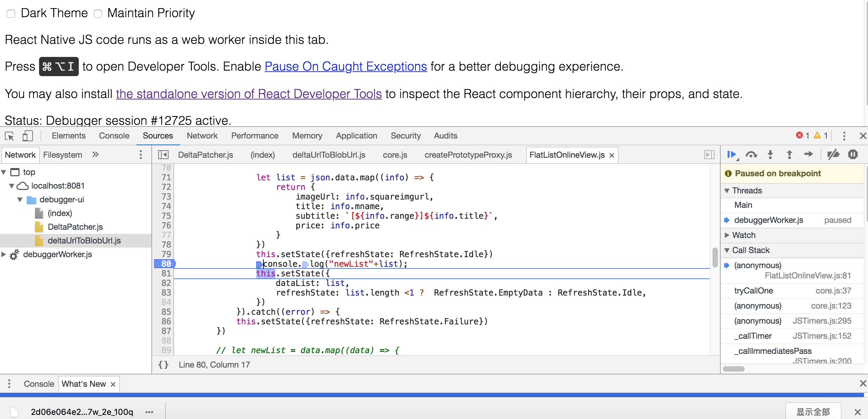The width and height of the screenshot is (868, 419).
Task: Open the Performance panel
Action: 255,136
